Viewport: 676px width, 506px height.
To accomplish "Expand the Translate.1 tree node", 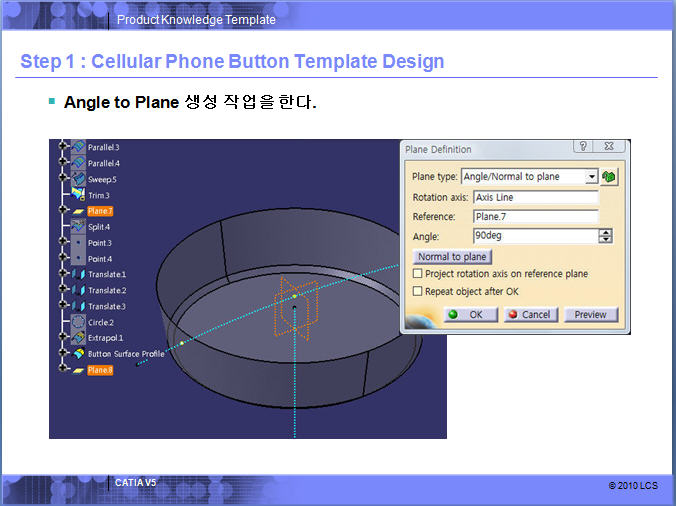I will [63, 274].
